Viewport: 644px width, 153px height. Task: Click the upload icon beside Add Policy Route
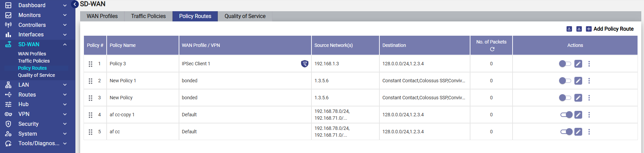click(x=569, y=29)
